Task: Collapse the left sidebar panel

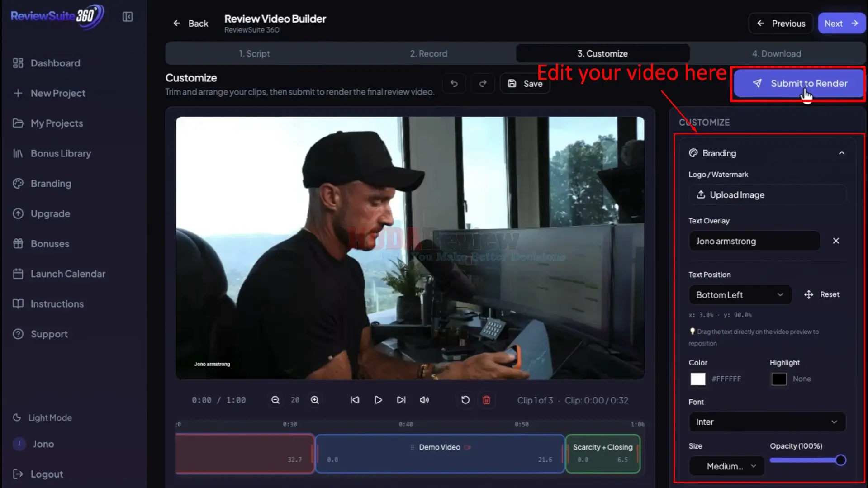Action: (127, 16)
